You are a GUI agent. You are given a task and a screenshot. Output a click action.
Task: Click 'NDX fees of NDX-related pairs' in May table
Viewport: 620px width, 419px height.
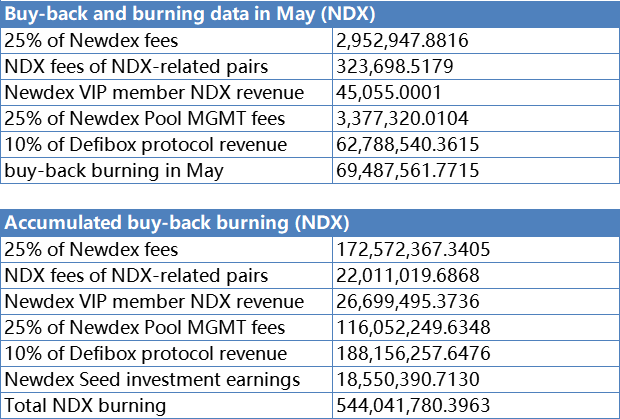[136, 67]
